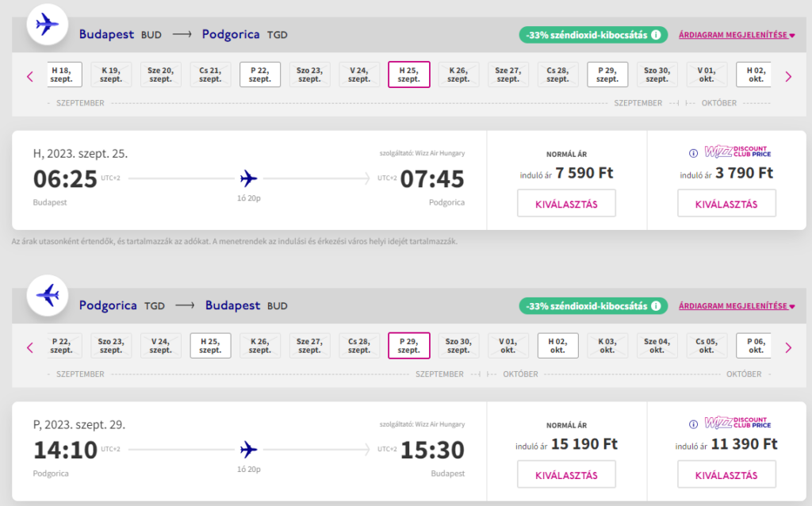Expand outbound "Árdiagram megjelenítése" price chart
812x506 pixels.
[x=737, y=35]
